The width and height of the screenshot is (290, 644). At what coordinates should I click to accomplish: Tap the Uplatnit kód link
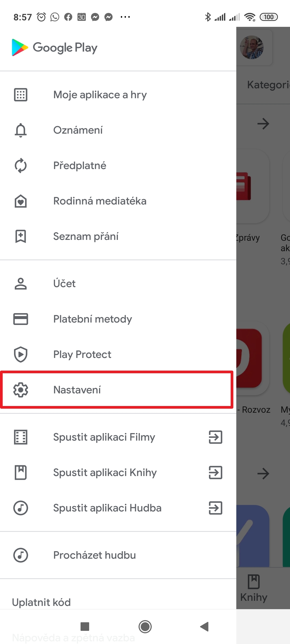pos(41,602)
